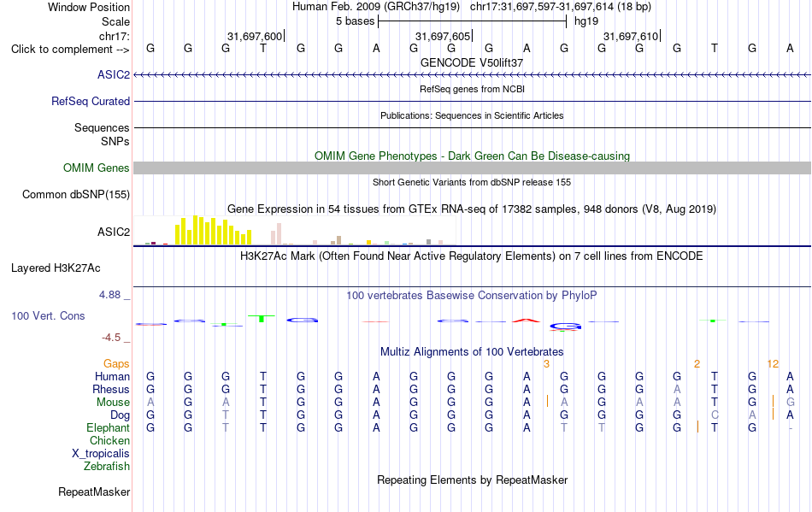Click the first T in complement sequence row
The height and width of the screenshot is (512, 812).
click(x=263, y=49)
